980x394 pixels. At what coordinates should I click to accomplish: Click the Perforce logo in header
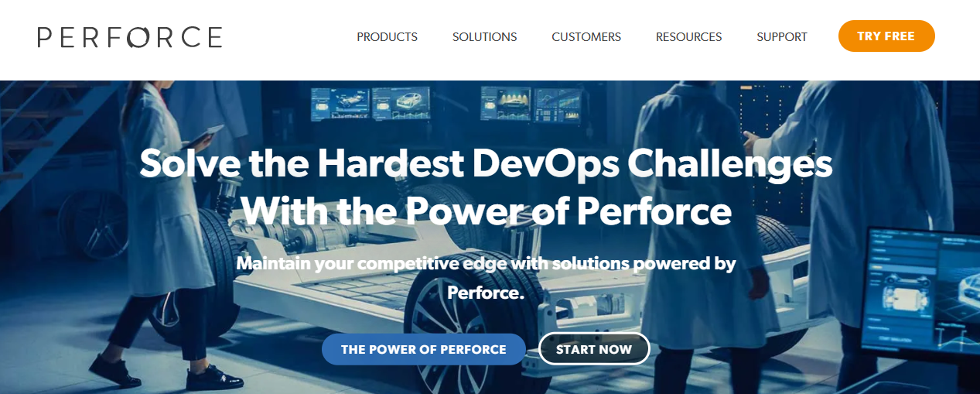pyautogui.click(x=130, y=37)
